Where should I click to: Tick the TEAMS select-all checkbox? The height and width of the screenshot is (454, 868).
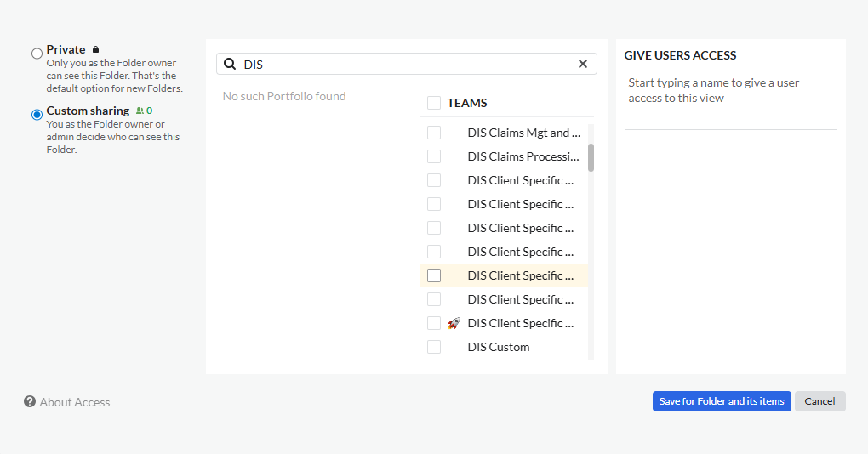point(434,103)
